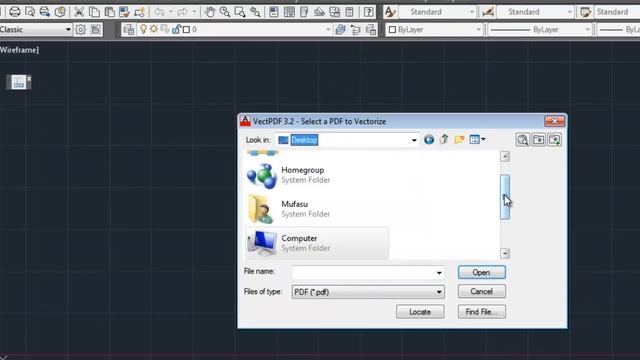Viewport: 640px width, 360px height.
Task: Select the Homegroup system folder
Action: coord(317,175)
